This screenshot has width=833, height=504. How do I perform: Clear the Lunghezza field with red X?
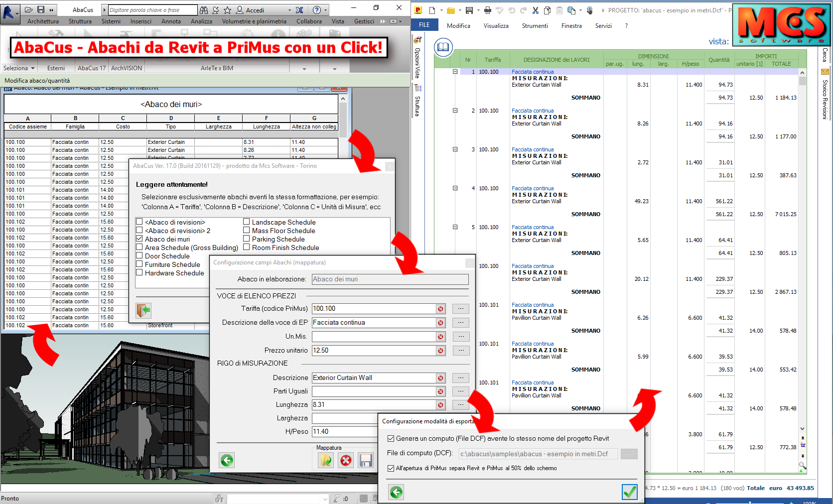[440, 405]
